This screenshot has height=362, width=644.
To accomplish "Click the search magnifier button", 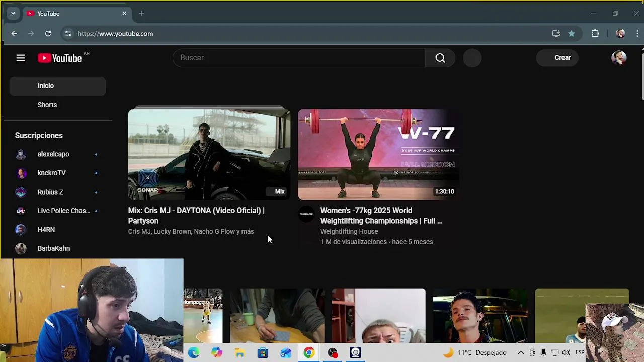I will [440, 58].
